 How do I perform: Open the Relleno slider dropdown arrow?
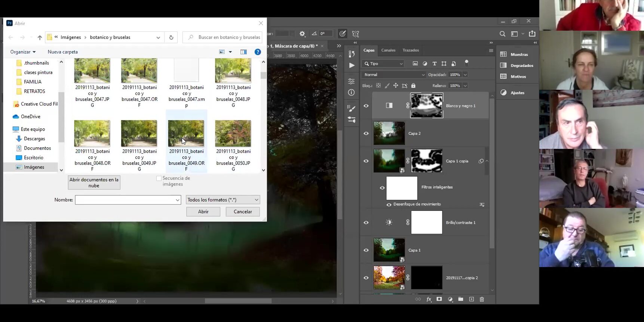465,86
